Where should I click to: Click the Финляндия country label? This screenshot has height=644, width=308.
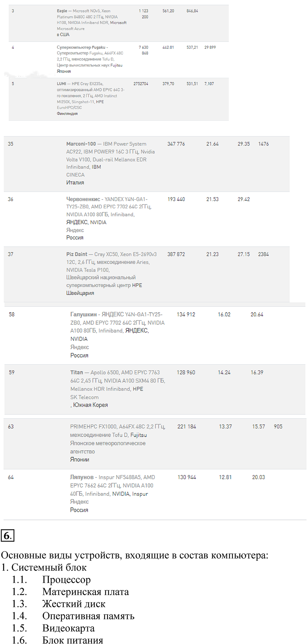click(x=67, y=113)
